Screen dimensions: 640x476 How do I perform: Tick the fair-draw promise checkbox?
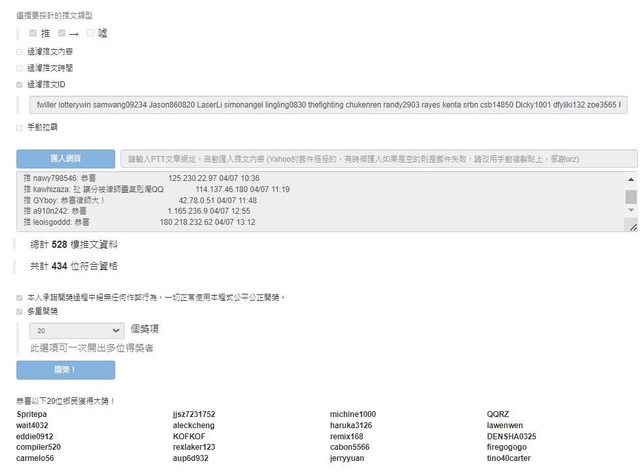click(x=20, y=297)
